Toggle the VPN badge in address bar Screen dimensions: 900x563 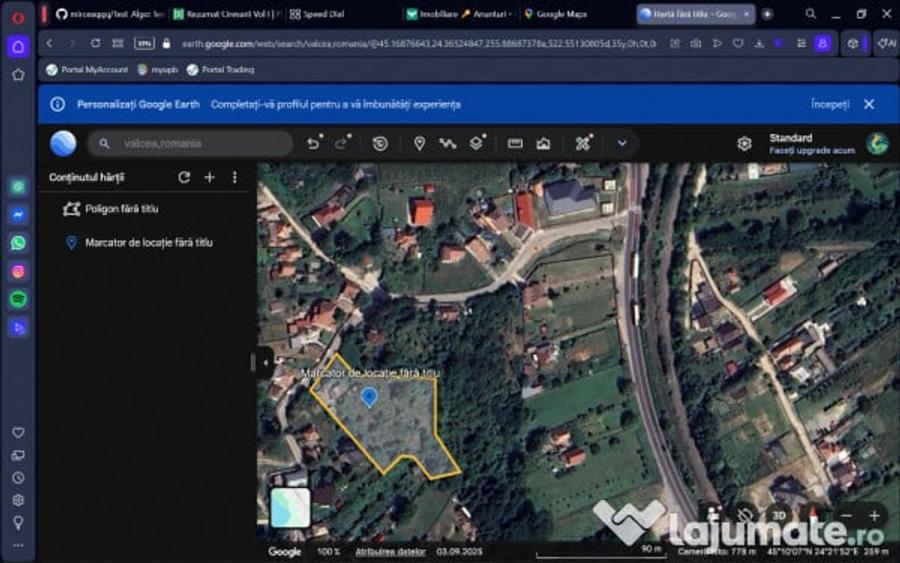[144, 44]
